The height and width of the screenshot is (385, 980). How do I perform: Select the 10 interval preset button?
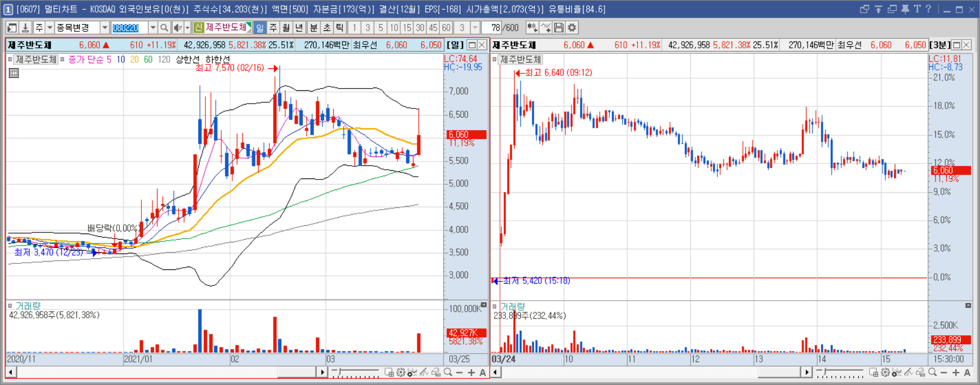tap(394, 28)
